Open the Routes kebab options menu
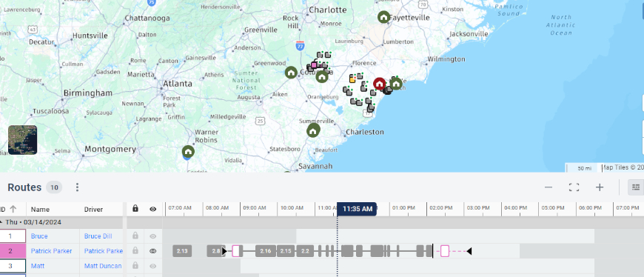644x277 pixels. pyautogui.click(x=77, y=187)
